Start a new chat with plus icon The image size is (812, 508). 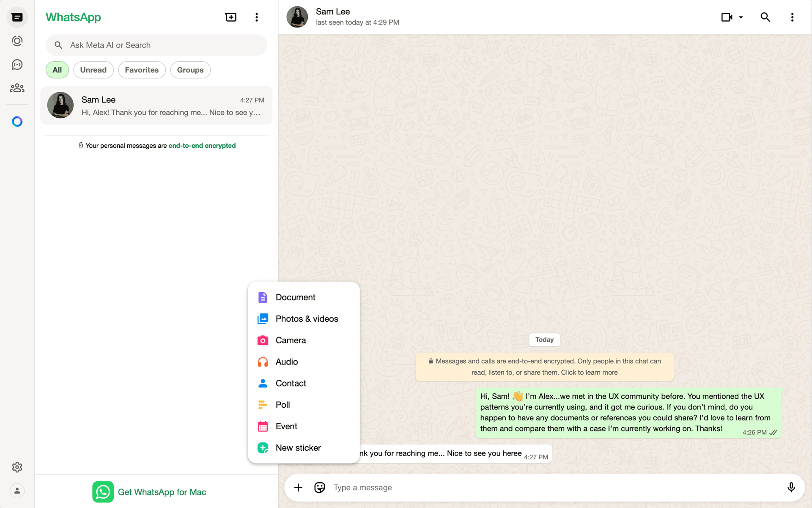230,17
